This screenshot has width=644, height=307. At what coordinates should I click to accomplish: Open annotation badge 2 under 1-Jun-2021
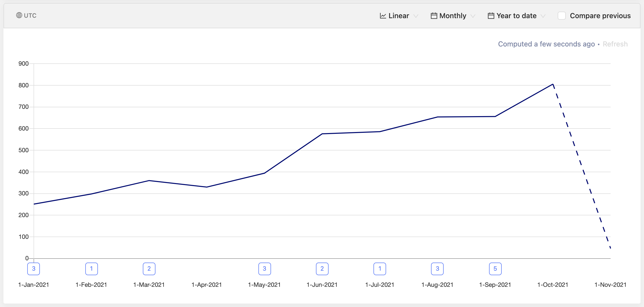tap(322, 269)
